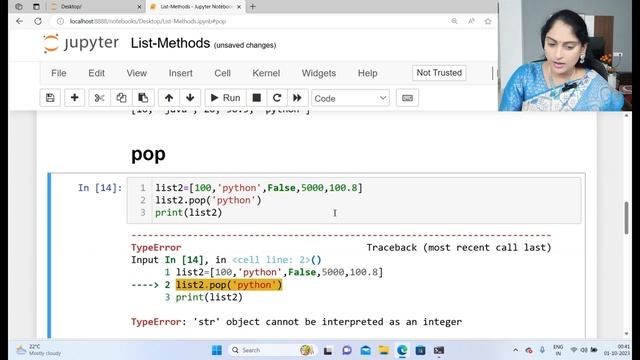Click the pop heading
Viewport: 640px width, 360px height.
coord(148,154)
